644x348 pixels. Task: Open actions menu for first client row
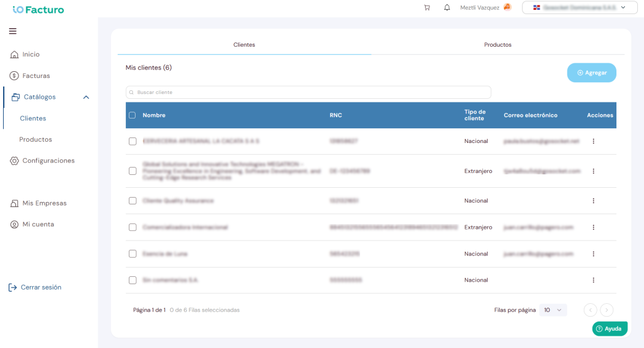pyautogui.click(x=594, y=141)
